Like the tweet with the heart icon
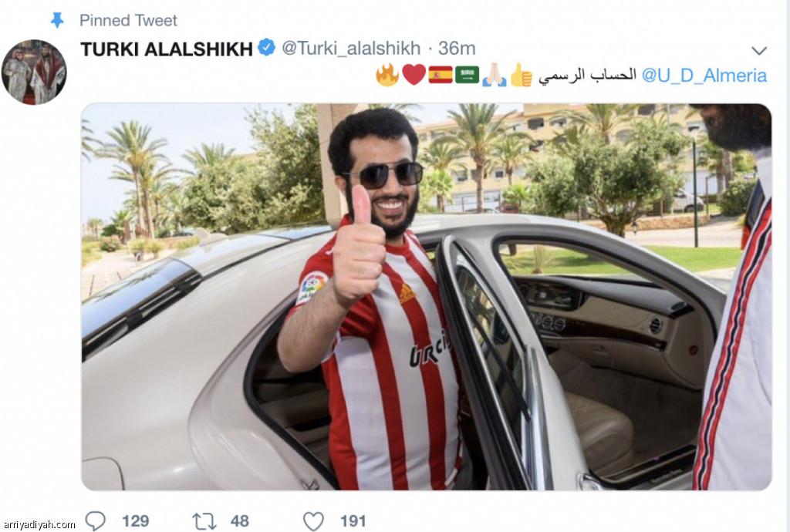 pos(313,521)
